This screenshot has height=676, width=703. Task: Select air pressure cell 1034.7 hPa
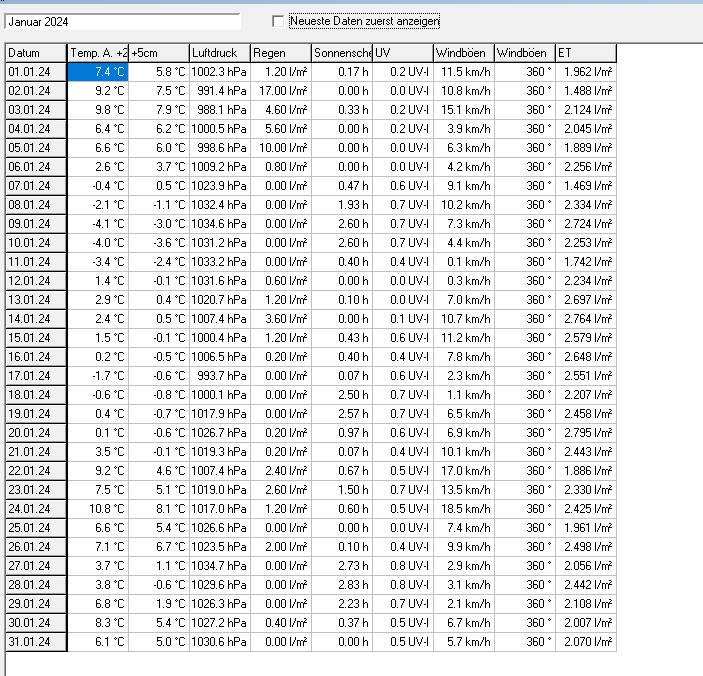(219, 566)
